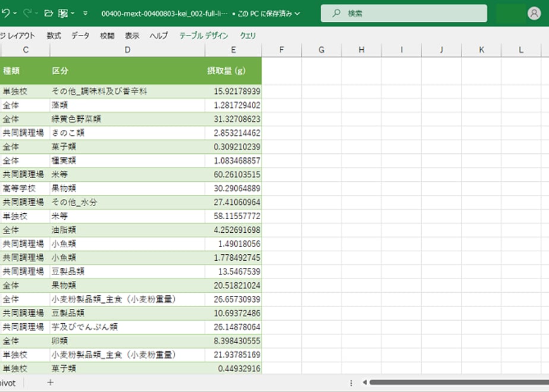The width and height of the screenshot is (549, 392).
Task: Expand the Undo history dropdown arrow
Action: tap(15, 13)
